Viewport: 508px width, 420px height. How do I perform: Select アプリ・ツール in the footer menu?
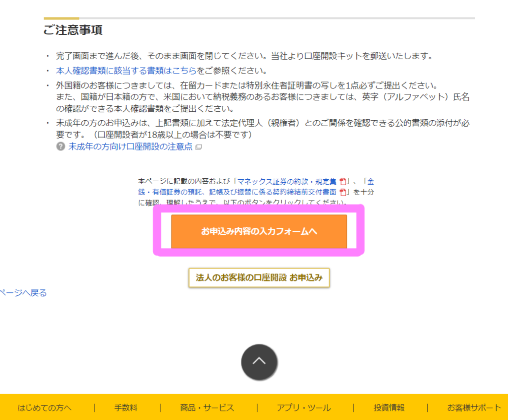coord(304,408)
